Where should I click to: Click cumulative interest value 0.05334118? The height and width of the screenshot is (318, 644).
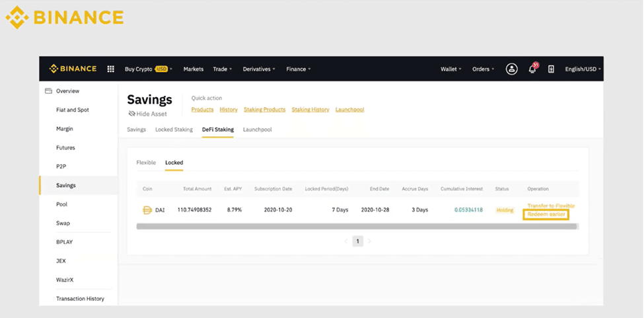[x=468, y=210]
